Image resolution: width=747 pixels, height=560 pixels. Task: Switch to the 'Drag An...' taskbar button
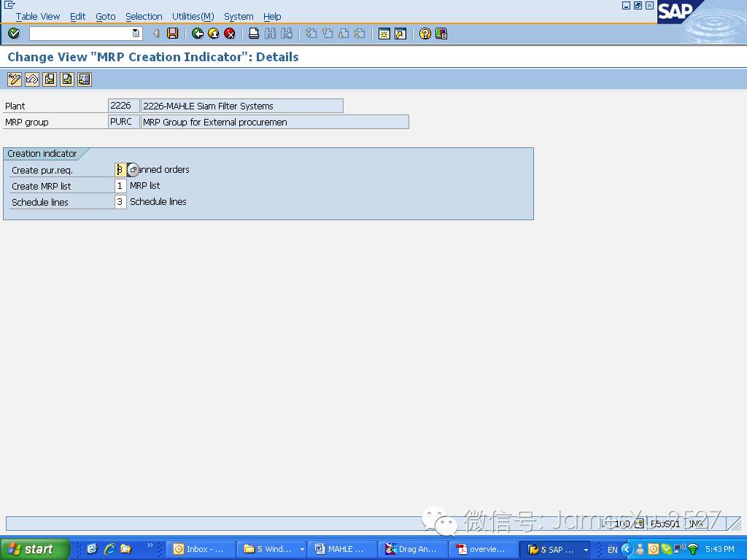tap(413, 550)
